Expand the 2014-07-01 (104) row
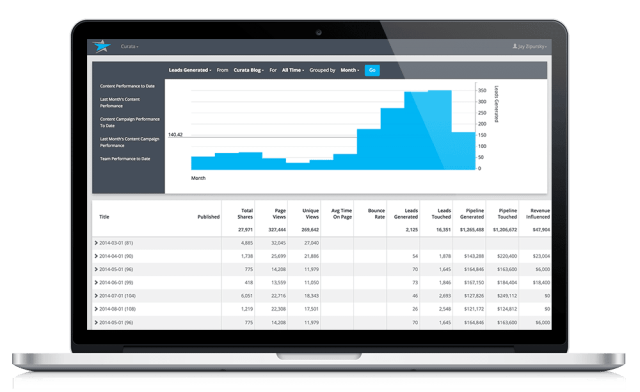Image resolution: width=640 pixels, height=392 pixels. (x=96, y=296)
